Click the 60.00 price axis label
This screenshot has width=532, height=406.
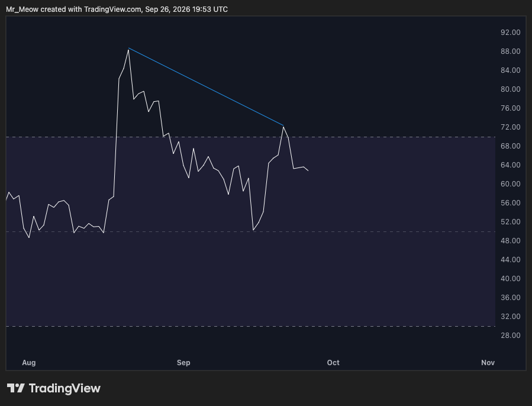tap(510, 183)
